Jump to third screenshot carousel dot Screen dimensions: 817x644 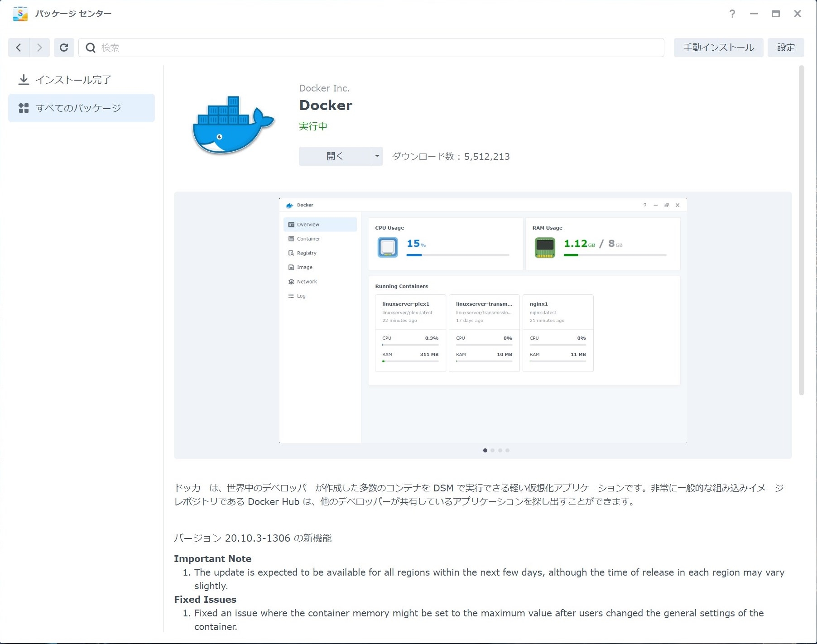tap(500, 450)
